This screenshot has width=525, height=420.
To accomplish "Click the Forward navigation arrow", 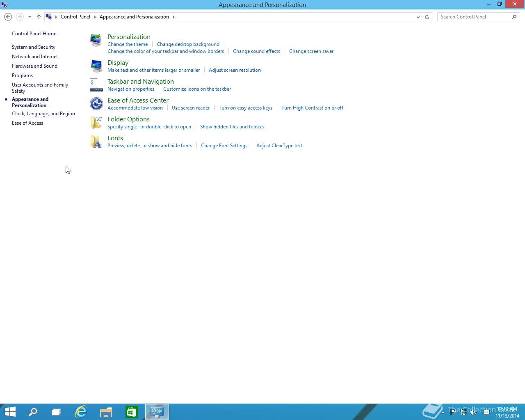I will tap(19, 17).
